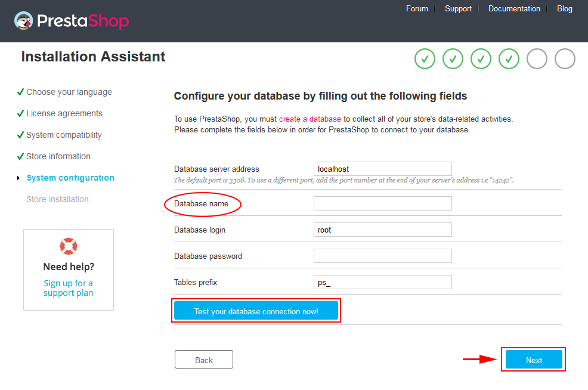Click the lifebuoy help icon
The height and width of the screenshot is (390, 588).
pyautogui.click(x=69, y=246)
